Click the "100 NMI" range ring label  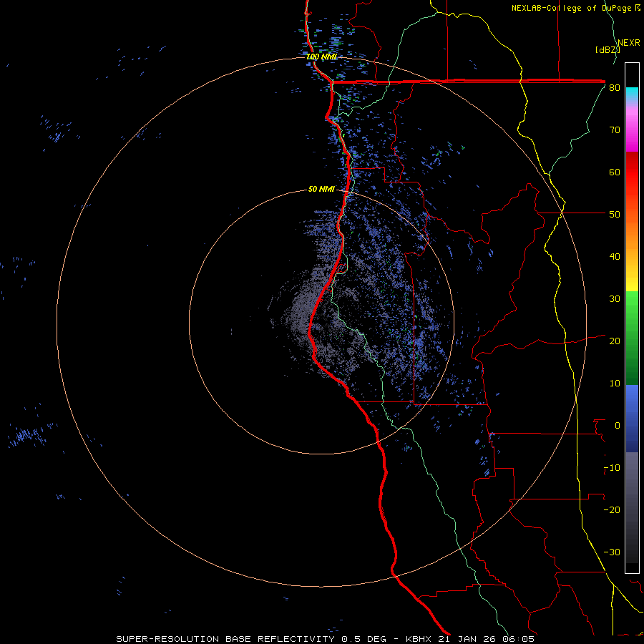point(321,57)
